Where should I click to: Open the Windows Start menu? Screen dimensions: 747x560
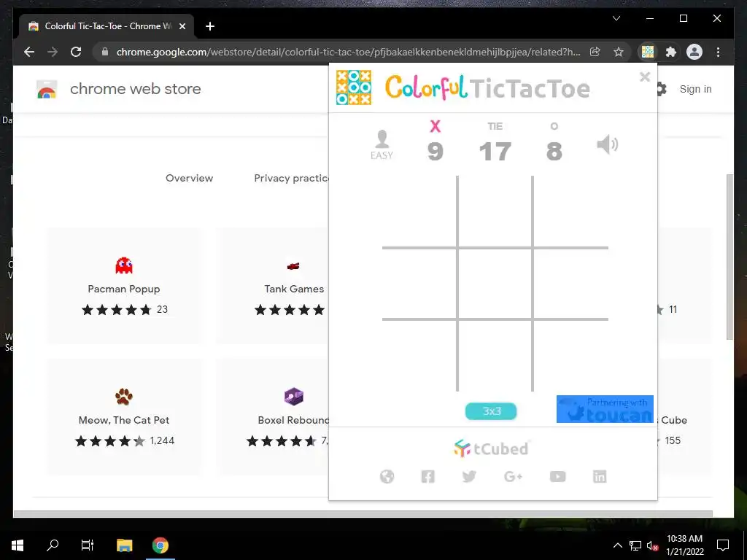click(x=18, y=545)
